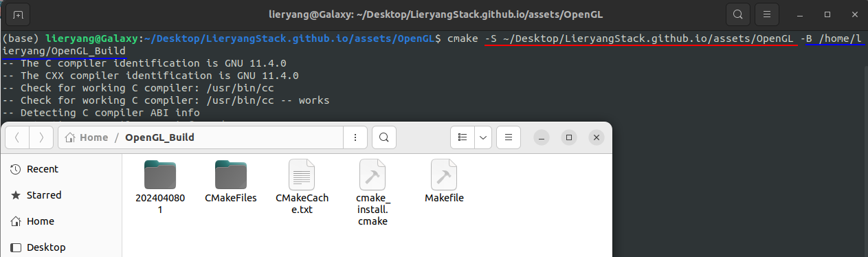Minimize the terminal window
The height and width of the screenshot is (257, 868).
point(801,14)
